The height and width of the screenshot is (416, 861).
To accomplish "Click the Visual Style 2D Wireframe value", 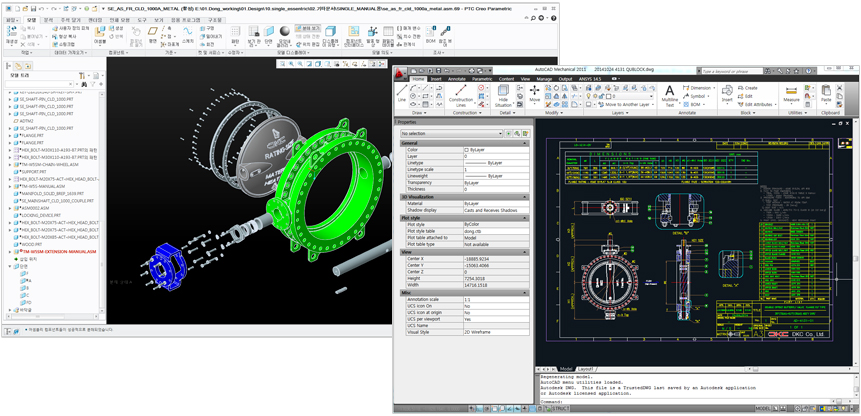I will point(496,332).
